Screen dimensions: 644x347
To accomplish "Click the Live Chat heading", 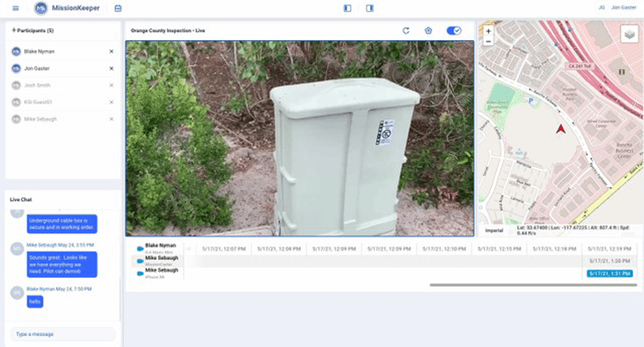I will click(21, 200).
